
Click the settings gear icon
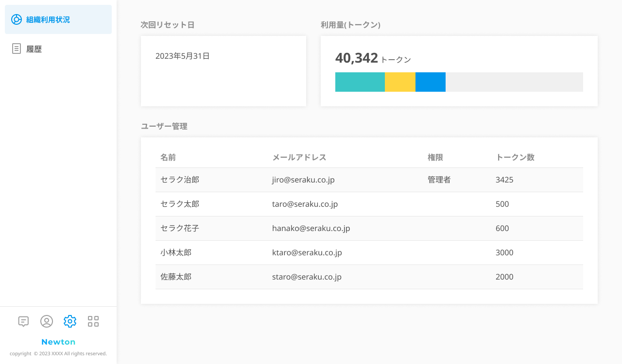tap(70, 321)
